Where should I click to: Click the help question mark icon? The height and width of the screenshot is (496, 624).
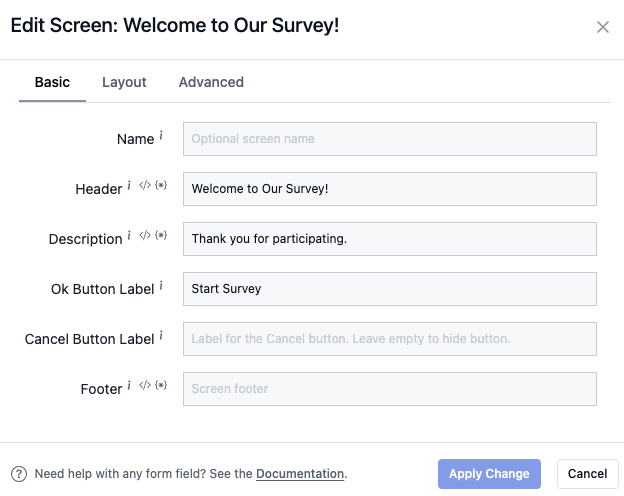[x=19, y=474]
